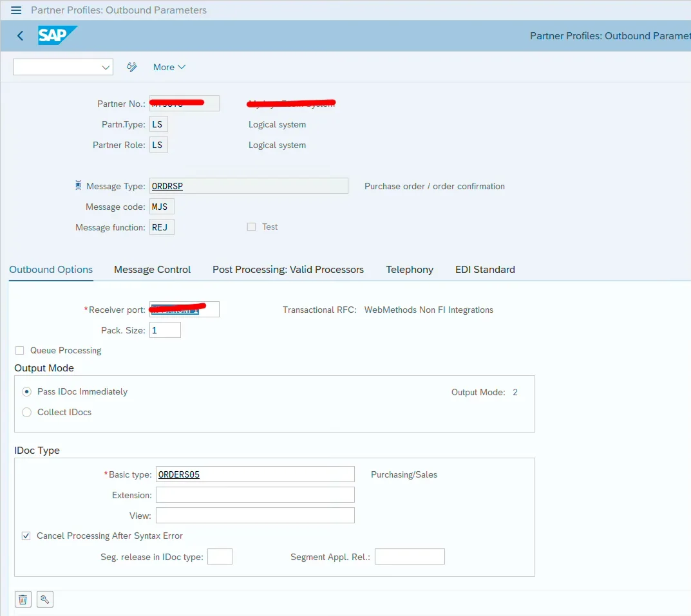Click the SAP logo
Screen dimensions: 691x616
point(57,35)
